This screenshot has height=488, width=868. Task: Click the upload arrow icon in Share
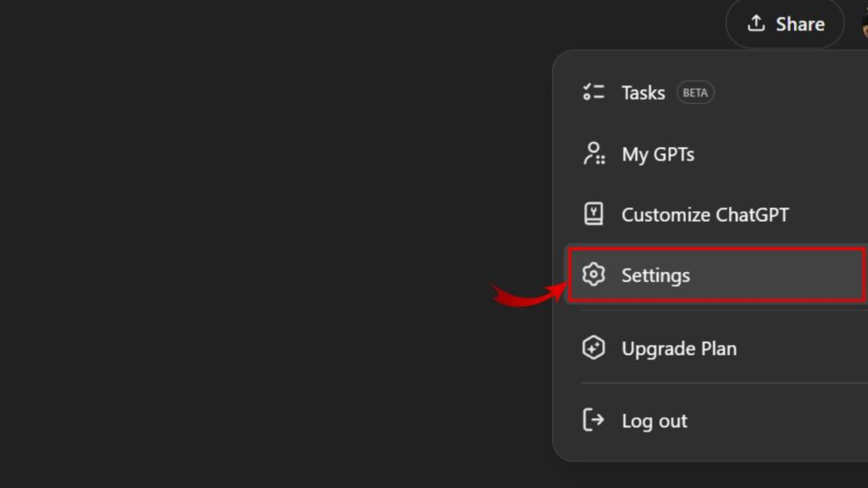click(756, 23)
